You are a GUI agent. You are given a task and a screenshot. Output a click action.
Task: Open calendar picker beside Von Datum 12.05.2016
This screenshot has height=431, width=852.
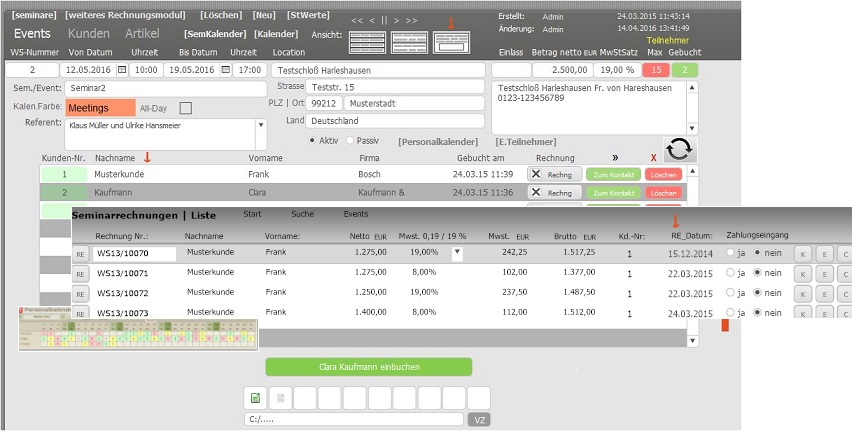tap(122, 70)
